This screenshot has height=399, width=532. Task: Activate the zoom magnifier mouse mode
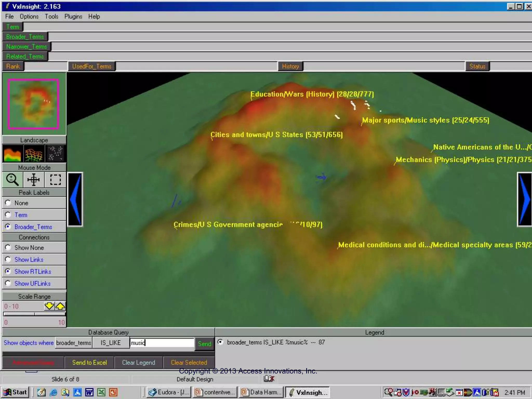(12, 179)
